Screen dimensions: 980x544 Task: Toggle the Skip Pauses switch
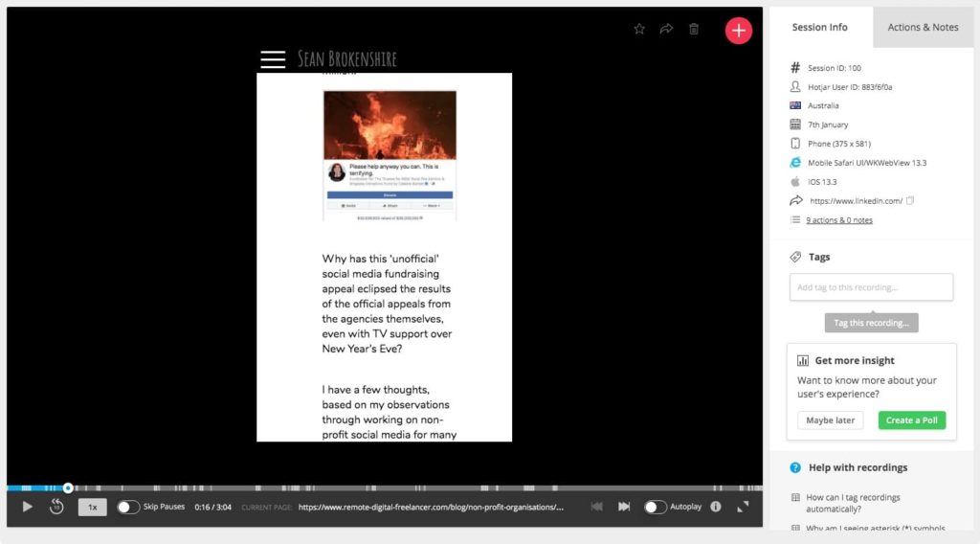point(128,507)
